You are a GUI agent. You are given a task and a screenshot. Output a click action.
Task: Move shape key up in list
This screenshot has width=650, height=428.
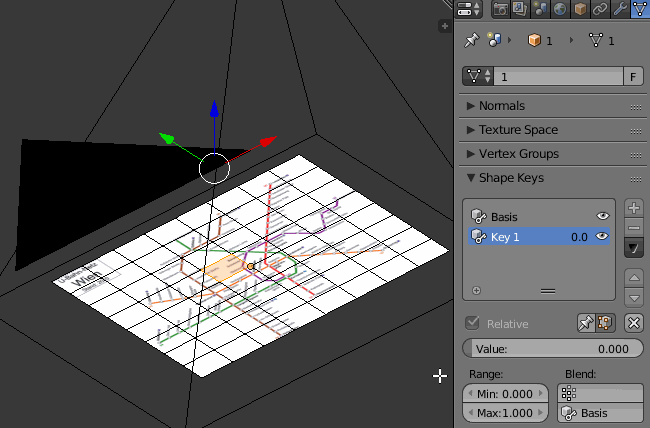click(634, 278)
